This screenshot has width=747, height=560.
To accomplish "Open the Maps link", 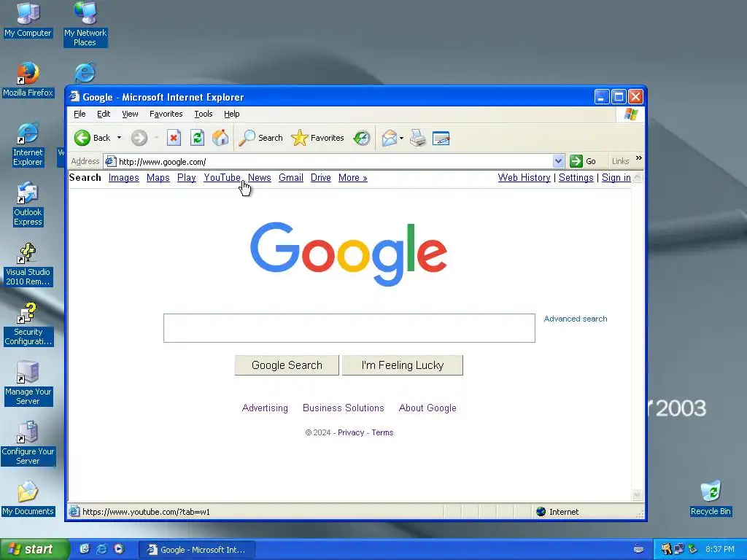I will coord(158,178).
